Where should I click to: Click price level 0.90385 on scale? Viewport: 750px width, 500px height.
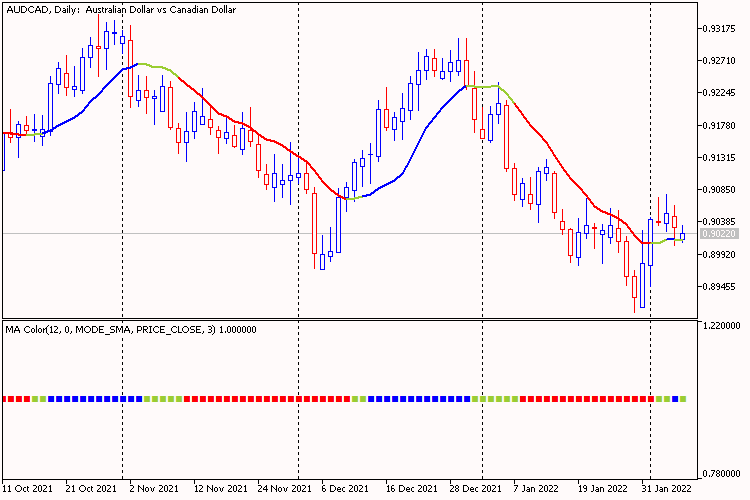pyautogui.click(x=719, y=222)
